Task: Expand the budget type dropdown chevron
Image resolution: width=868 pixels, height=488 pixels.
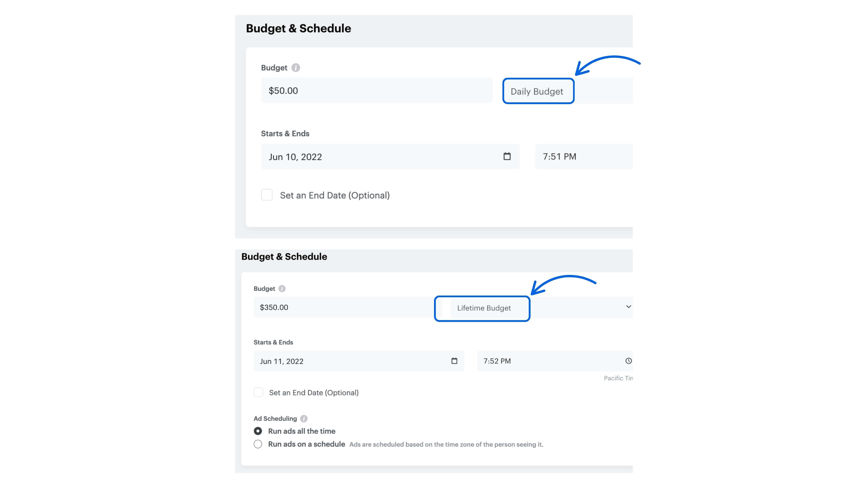Action: [x=628, y=307]
